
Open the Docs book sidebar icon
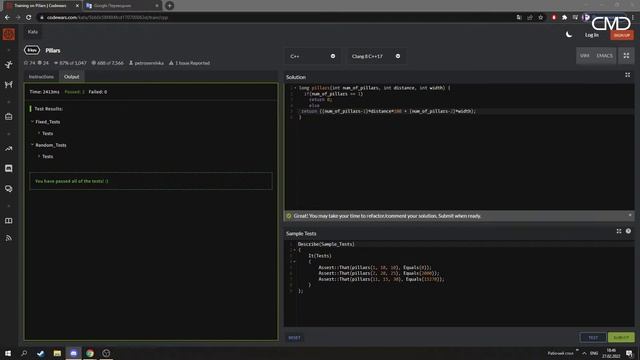(9, 221)
